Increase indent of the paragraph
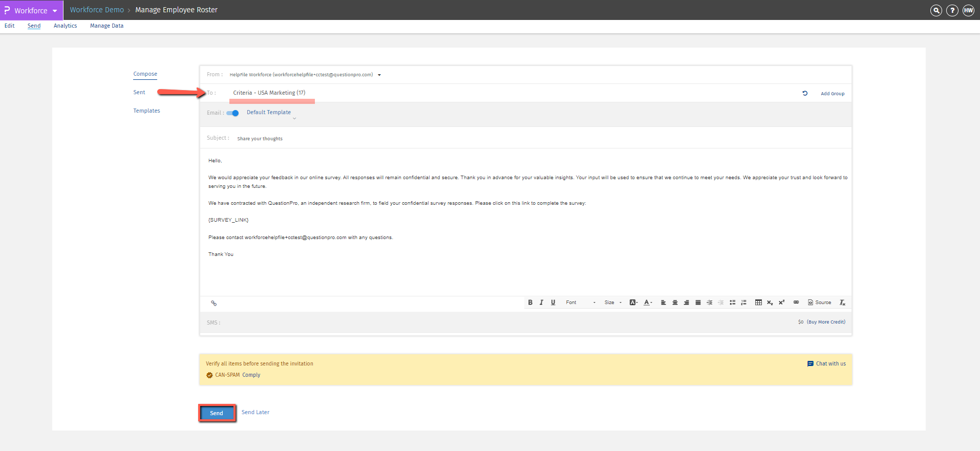 [709, 303]
